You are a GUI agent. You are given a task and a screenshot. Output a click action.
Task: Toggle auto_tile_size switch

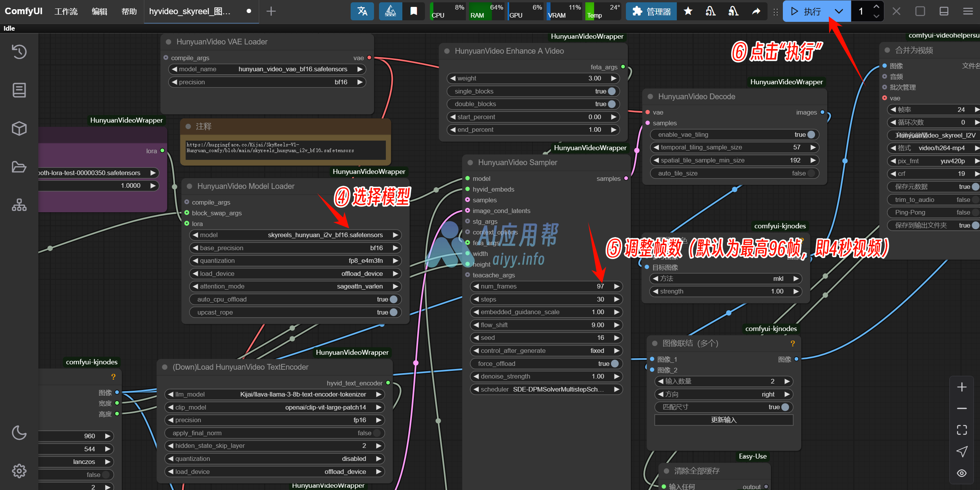811,173
